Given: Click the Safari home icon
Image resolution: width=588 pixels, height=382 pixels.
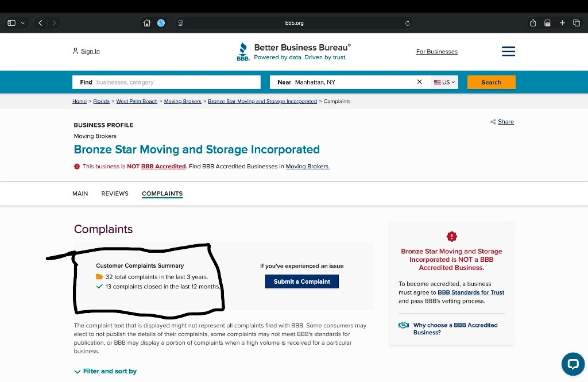Looking at the screenshot, I should click(x=147, y=23).
